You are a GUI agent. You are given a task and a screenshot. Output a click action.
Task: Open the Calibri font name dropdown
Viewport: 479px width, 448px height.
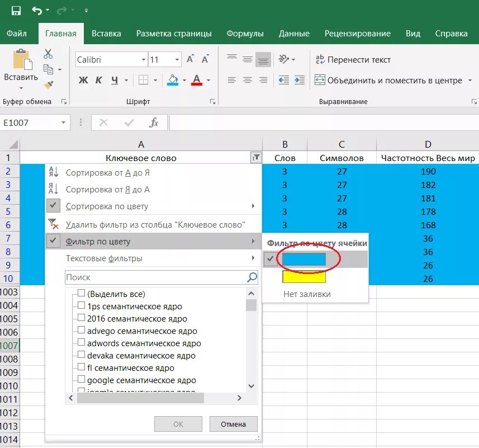tap(143, 60)
